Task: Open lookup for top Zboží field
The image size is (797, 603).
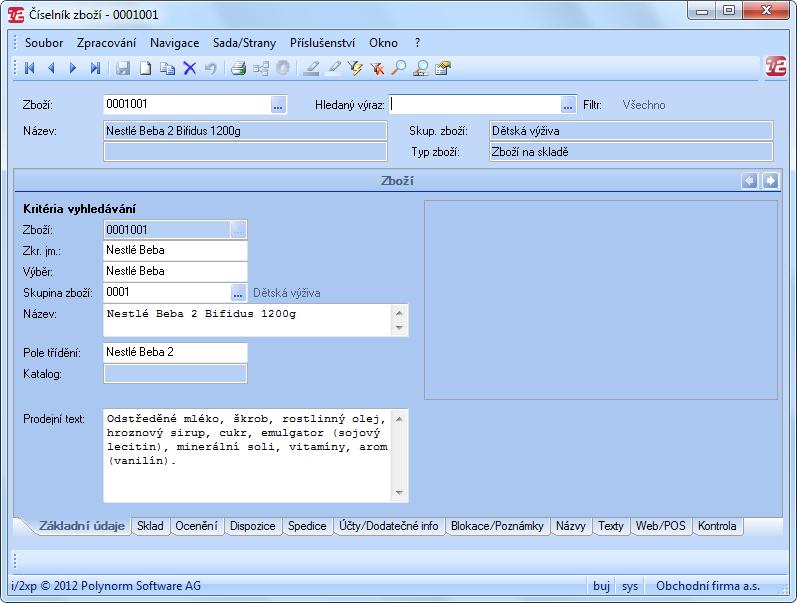Action: tap(278, 105)
